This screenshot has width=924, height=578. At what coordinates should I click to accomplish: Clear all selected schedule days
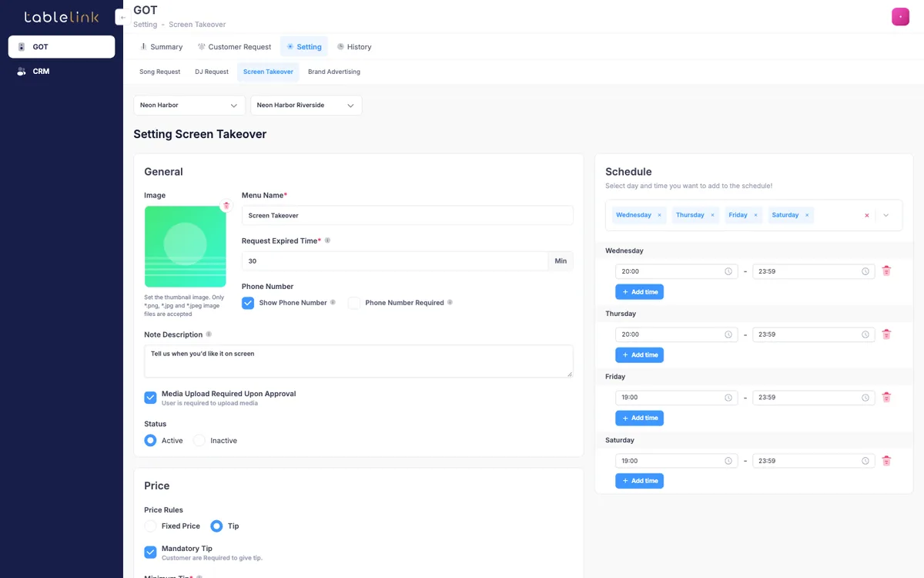(x=867, y=216)
